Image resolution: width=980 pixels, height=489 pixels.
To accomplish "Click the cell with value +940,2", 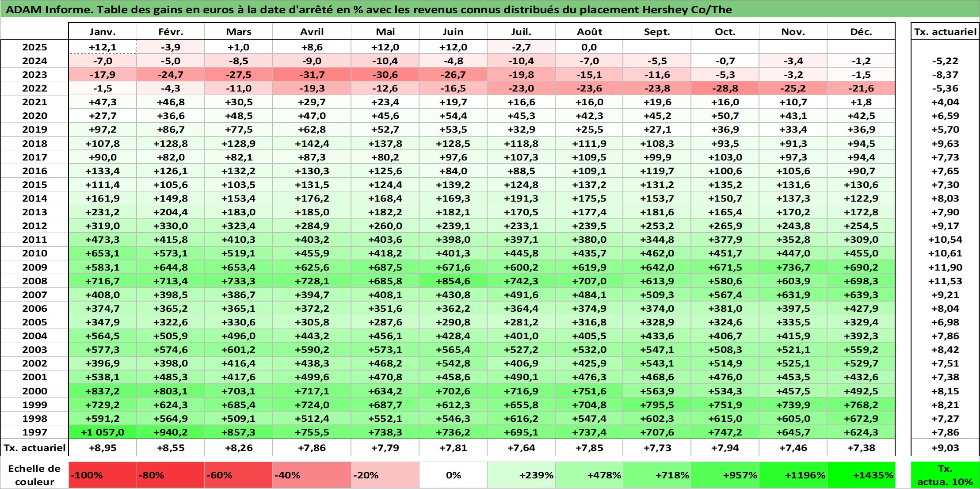I will pos(171,432).
